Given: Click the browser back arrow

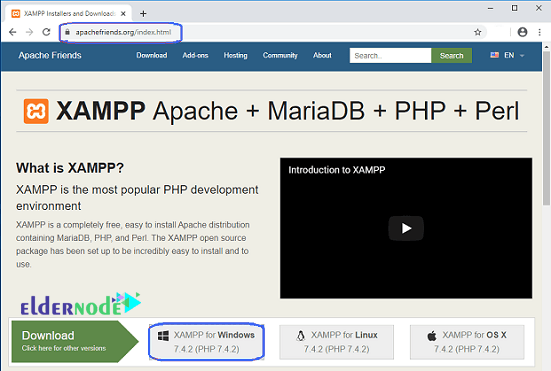Looking at the screenshot, I should (x=13, y=32).
